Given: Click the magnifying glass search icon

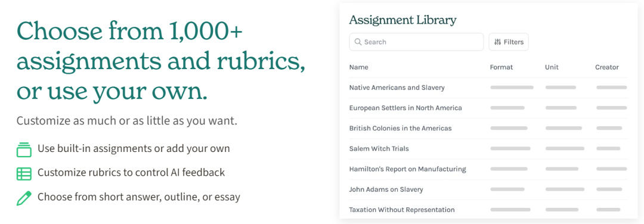Looking at the screenshot, I should (358, 42).
